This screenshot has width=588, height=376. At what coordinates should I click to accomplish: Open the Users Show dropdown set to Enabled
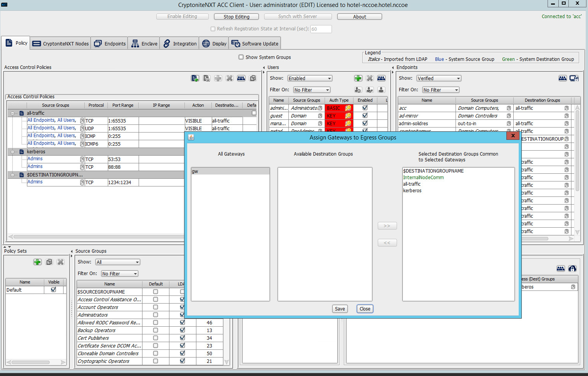[310, 78]
